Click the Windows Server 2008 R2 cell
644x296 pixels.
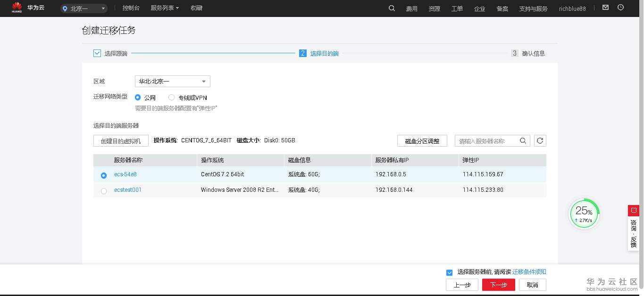click(x=240, y=190)
